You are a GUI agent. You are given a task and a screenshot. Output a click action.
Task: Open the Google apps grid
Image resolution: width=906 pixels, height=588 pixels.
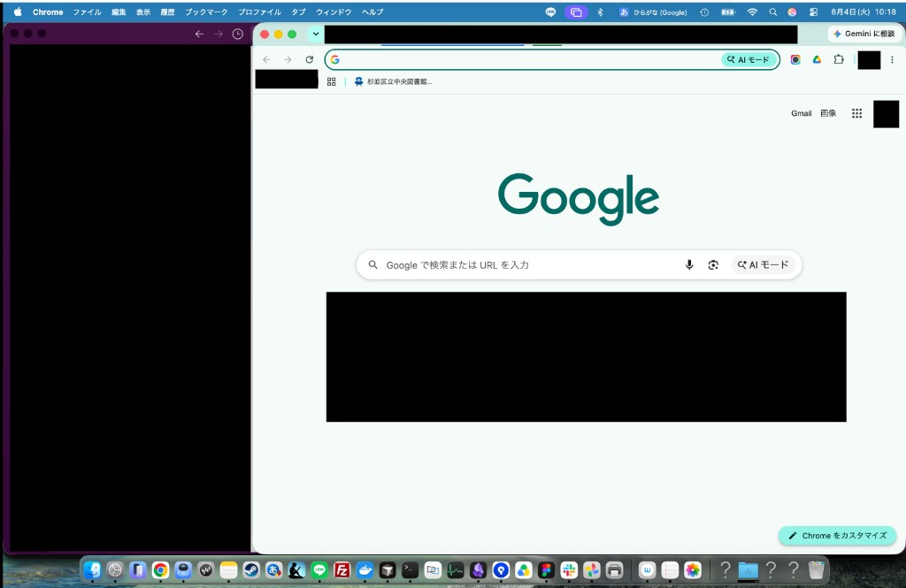click(x=856, y=113)
